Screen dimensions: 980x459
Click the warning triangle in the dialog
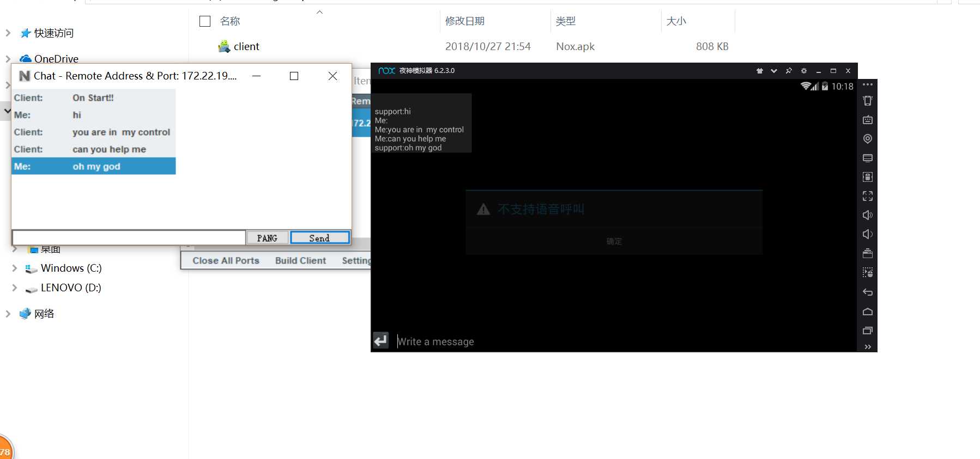483,209
